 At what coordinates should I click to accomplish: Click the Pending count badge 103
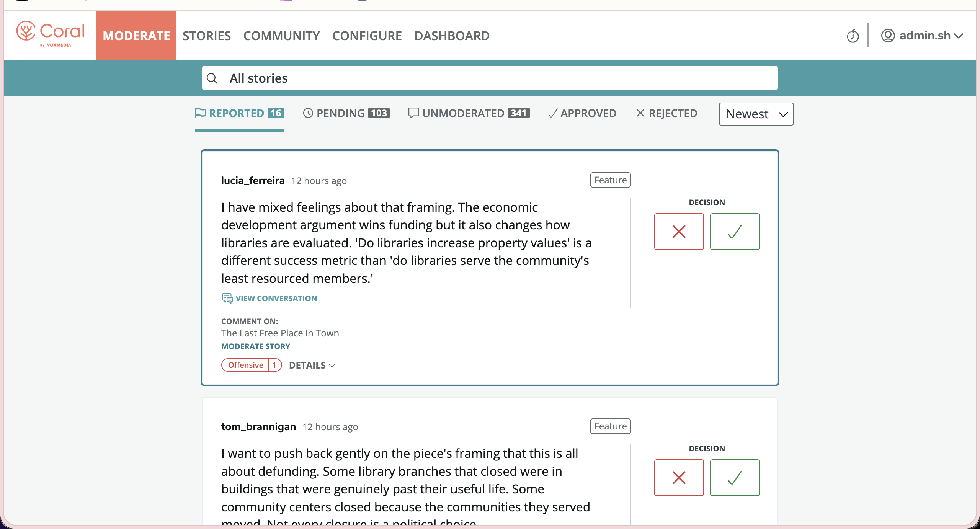pos(379,113)
